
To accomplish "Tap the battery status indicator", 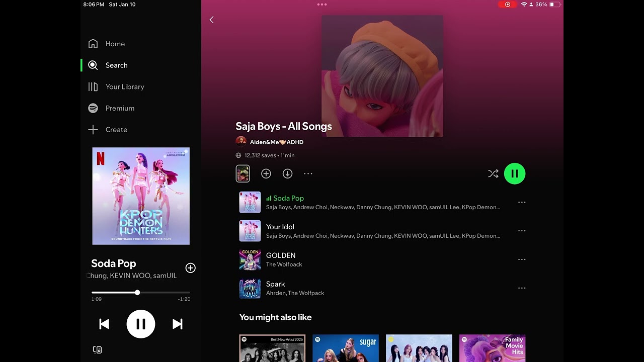I will point(555,5).
